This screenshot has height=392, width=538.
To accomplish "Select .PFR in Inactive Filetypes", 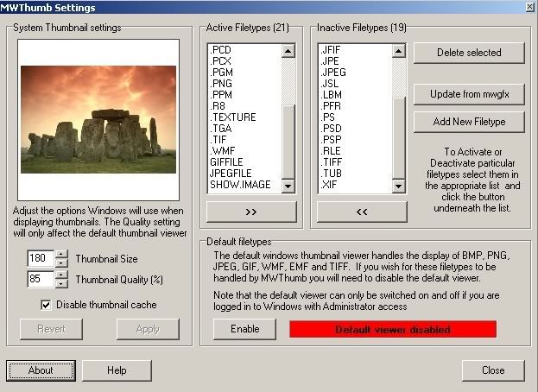I will point(355,106).
